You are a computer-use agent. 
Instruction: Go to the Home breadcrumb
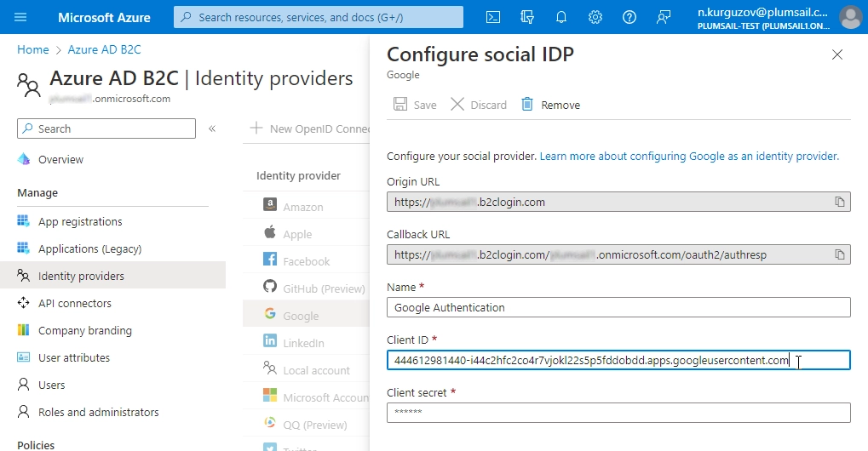(32, 49)
